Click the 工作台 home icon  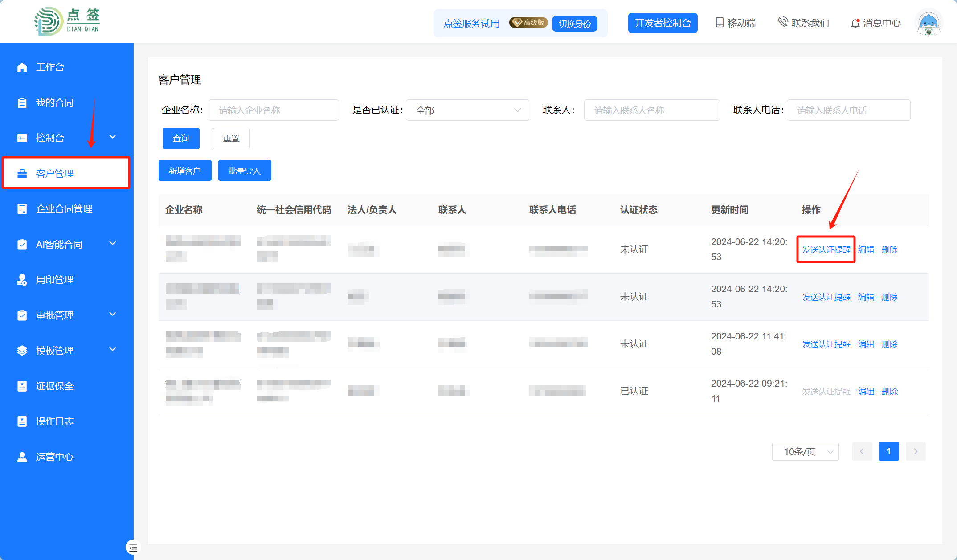click(22, 67)
